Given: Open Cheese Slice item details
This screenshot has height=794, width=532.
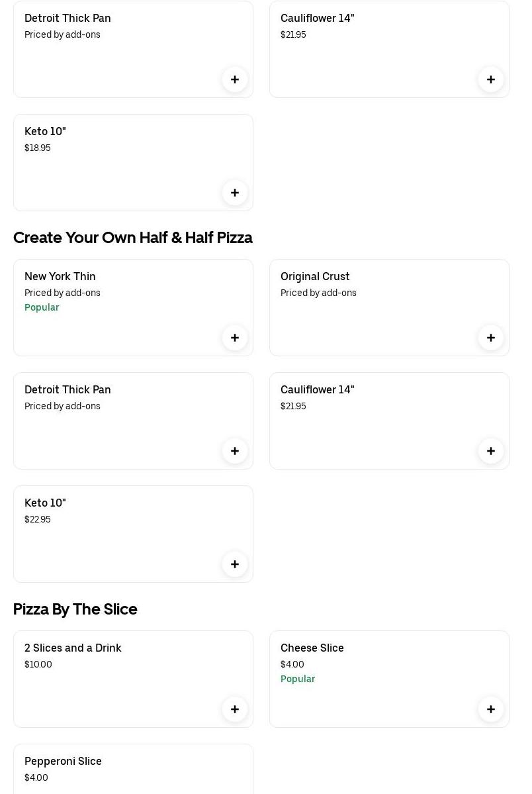Looking at the screenshot, I should point(312,648).
